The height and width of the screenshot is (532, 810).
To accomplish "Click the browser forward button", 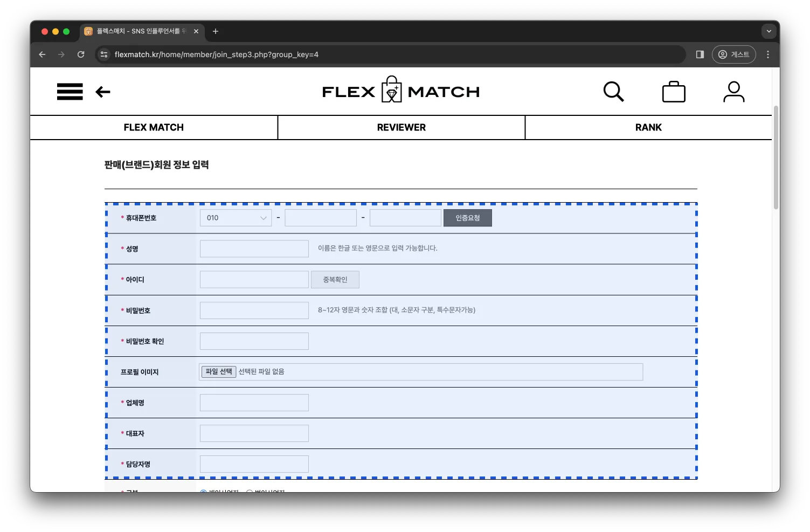I will (x=61, y=54).
